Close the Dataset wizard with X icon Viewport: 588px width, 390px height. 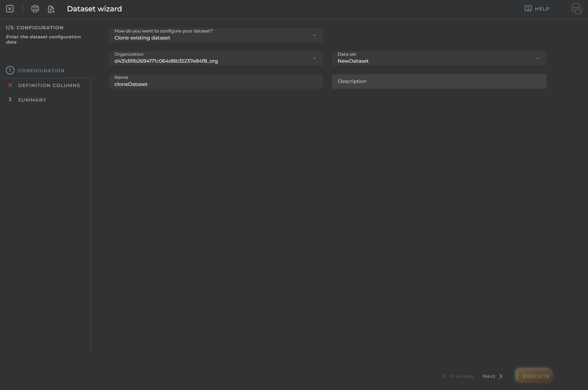[10, 9]
